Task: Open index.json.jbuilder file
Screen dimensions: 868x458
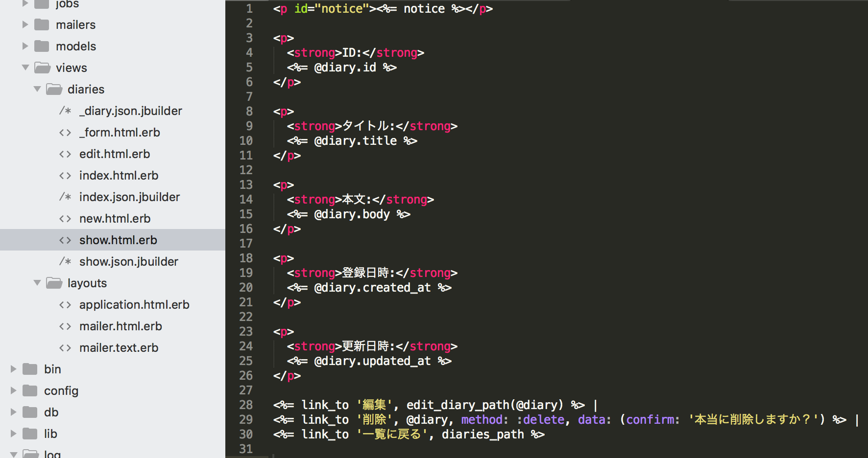Action: (130, 197)
